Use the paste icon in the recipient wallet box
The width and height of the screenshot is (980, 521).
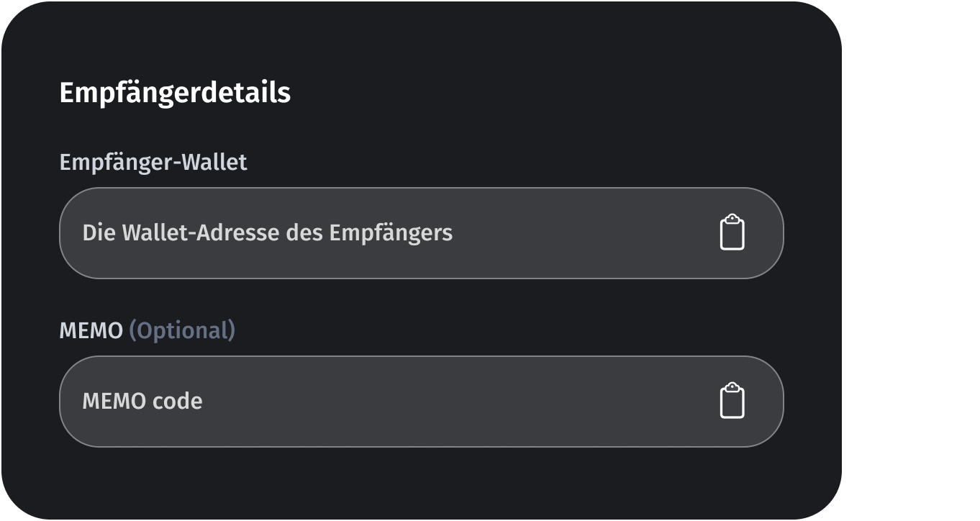pyautogui.click(x=732, y=232)
